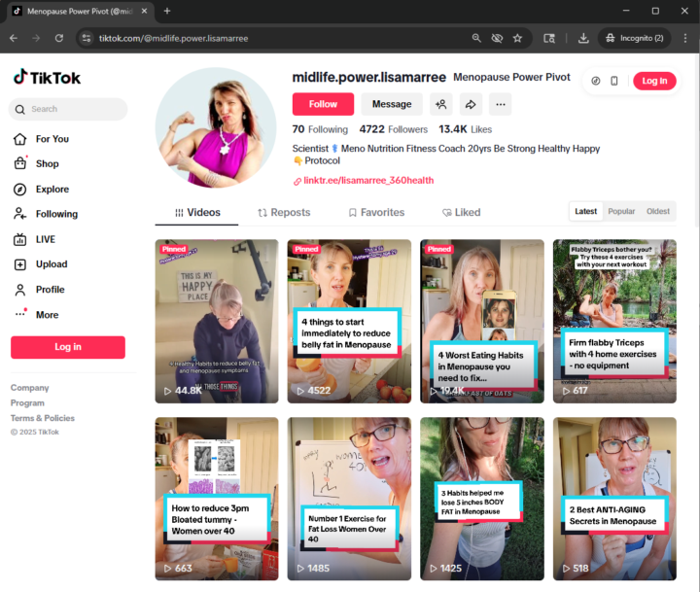Click the red Log in sidebar button

point(68,347)
